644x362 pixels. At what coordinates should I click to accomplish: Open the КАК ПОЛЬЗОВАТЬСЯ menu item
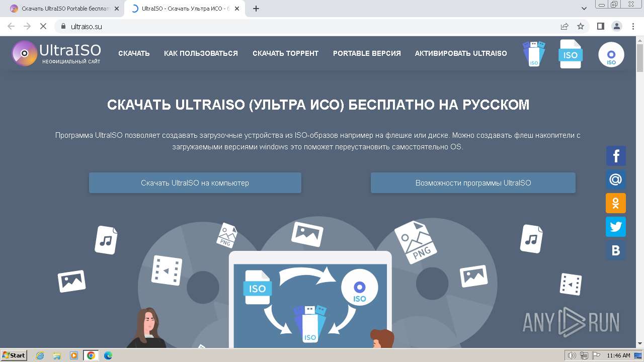click(x=201, y=53)
